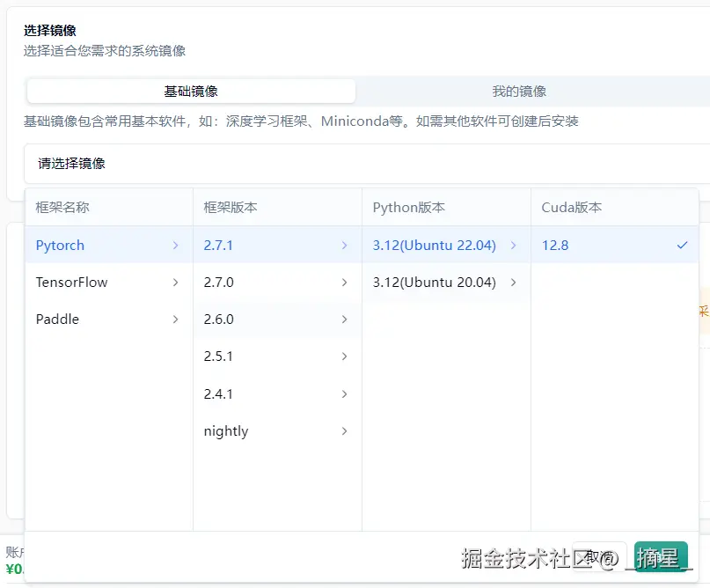Screen dimensions: 710x588
Task: Click the chevron next to version 2.7.0
Action: [x=344, y=283]
